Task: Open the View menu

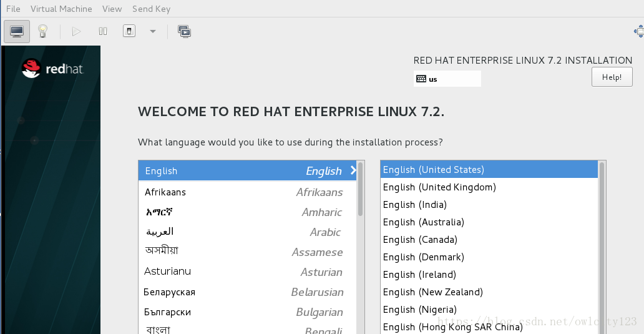Action: point(112,9)
